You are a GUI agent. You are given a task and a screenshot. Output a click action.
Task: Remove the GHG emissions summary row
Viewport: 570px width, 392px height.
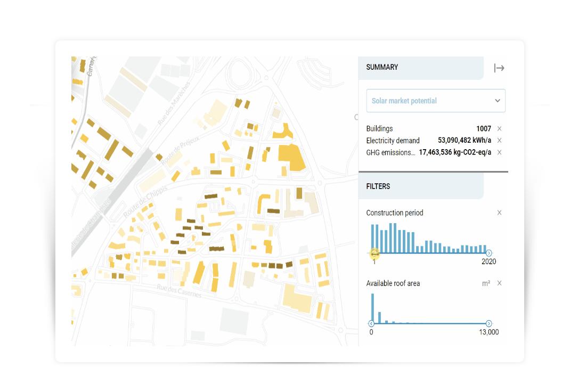click(x=499, y=152)
